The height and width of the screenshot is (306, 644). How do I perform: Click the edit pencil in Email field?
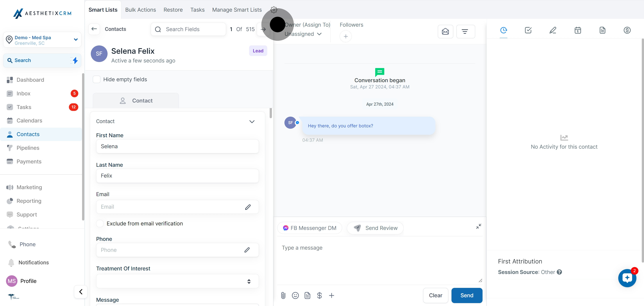click(248, 207)
